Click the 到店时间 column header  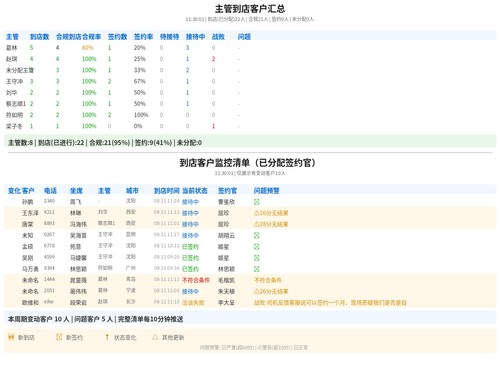click(x=167, y=191)
